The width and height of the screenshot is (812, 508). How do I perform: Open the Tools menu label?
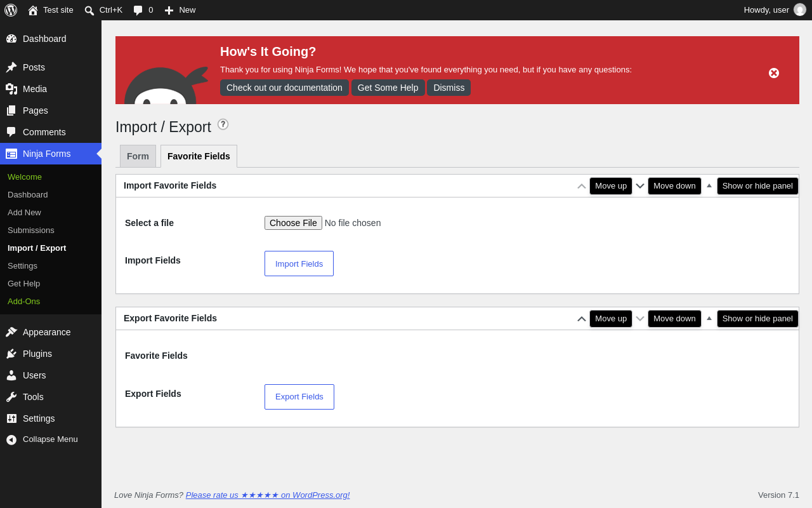click(33, 397)
